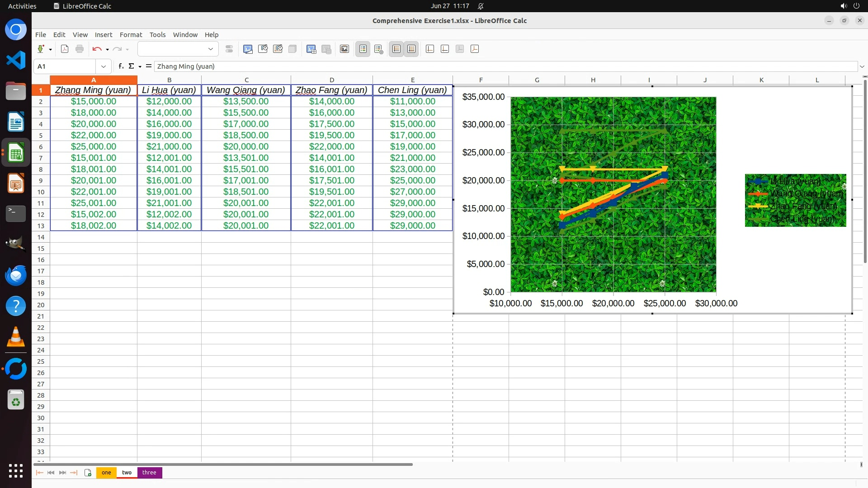868x488 pixels.
Task: Open the Format menu
Action: point(131,34)
